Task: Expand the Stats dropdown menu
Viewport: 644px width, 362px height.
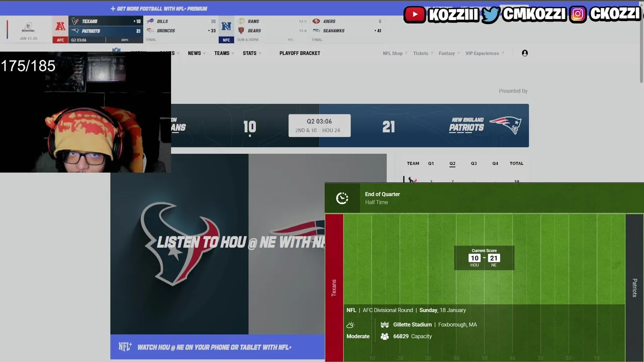Action: tap(252, 53)
